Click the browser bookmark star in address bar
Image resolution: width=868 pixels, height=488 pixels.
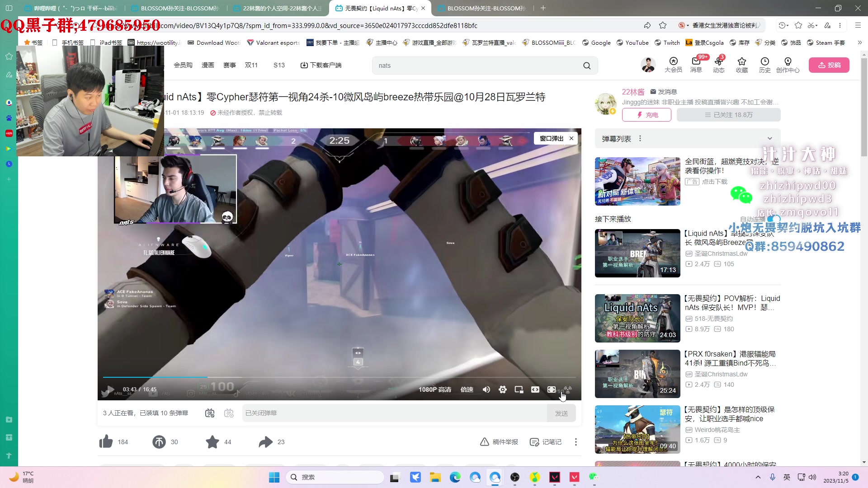click(x=663, y=25)
